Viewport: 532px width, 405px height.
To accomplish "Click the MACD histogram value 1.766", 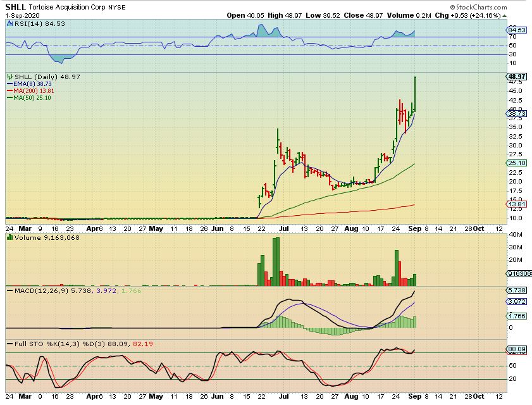I will tap(132, 290).
